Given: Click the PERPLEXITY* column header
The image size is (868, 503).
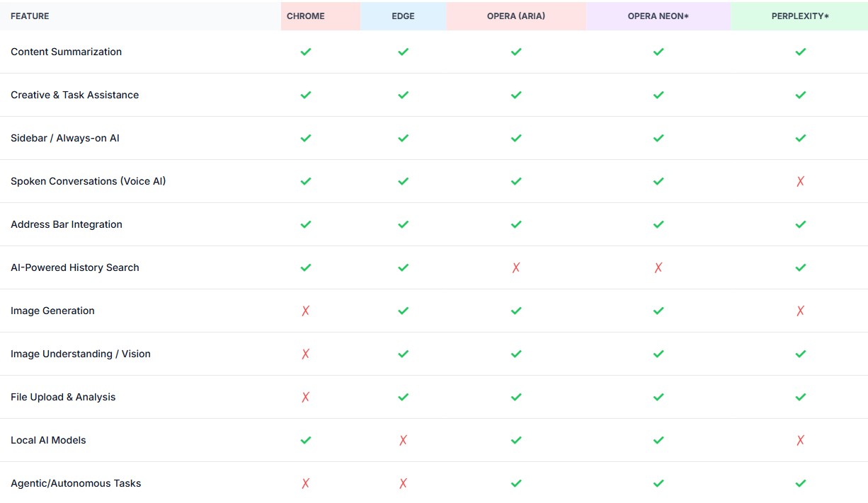Looking at the screenshot, I should click(800, 16).
